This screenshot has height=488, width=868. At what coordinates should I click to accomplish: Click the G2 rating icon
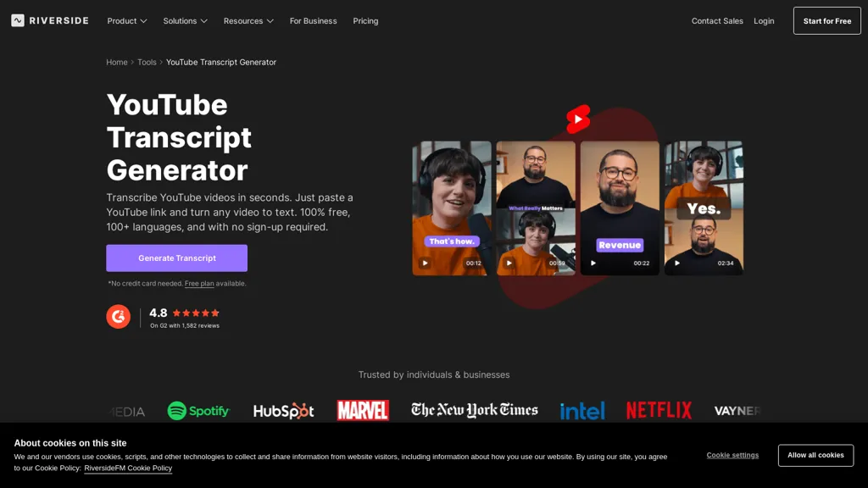coord(118,316)
